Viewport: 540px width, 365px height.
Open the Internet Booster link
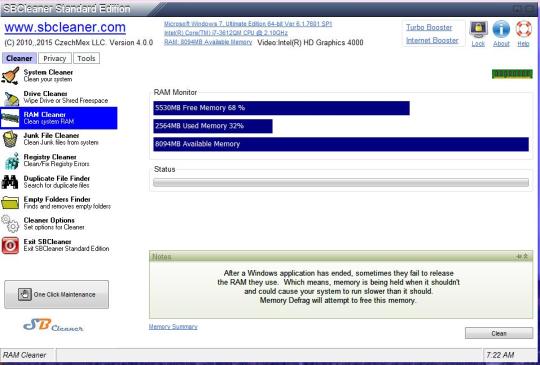[x=432, y=40]
